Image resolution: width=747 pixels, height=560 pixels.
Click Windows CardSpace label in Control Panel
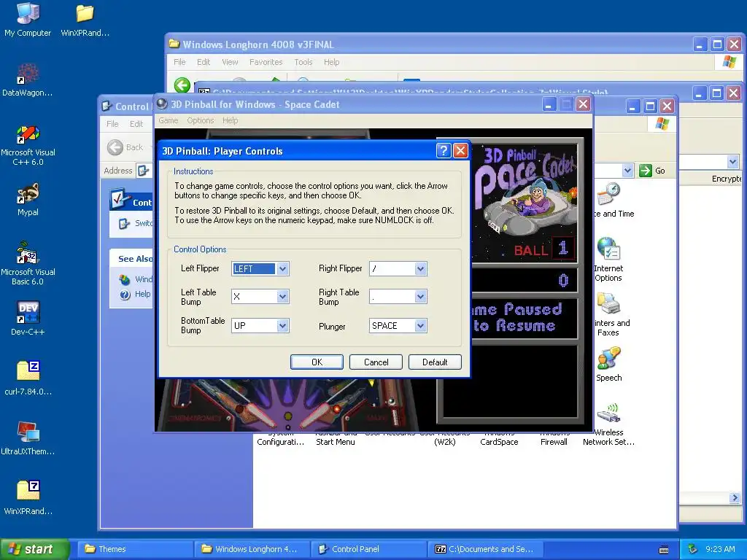pos(499,437)
